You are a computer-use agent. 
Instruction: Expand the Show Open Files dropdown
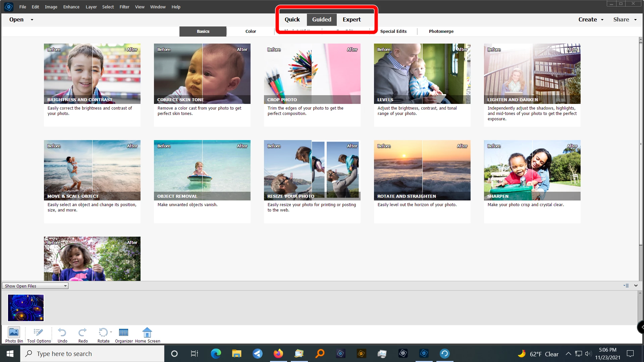tap(35, 286)
